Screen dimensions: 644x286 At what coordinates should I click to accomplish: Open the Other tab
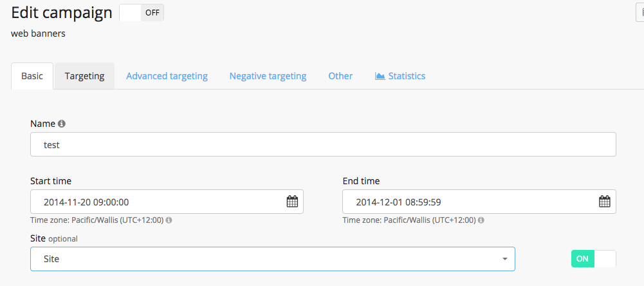click(x=340, y=76)
